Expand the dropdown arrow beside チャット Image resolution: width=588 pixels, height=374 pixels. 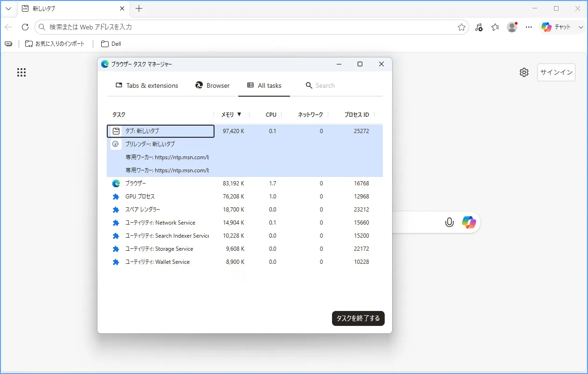coord(581,27)
